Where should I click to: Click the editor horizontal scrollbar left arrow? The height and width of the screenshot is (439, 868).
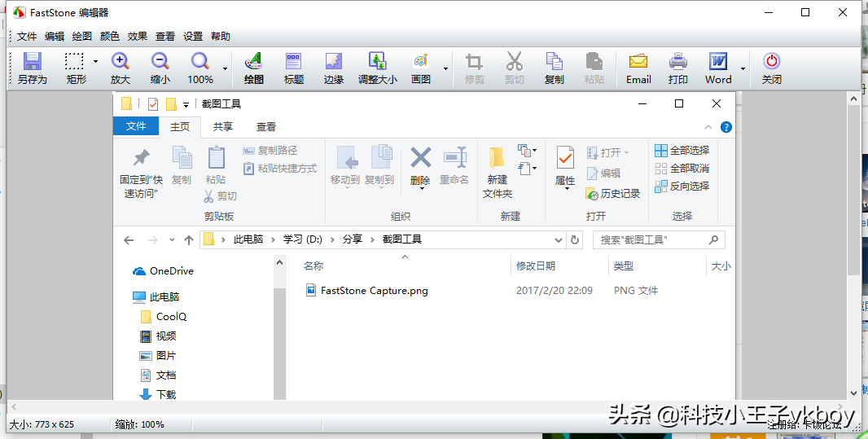click(13, 407)
